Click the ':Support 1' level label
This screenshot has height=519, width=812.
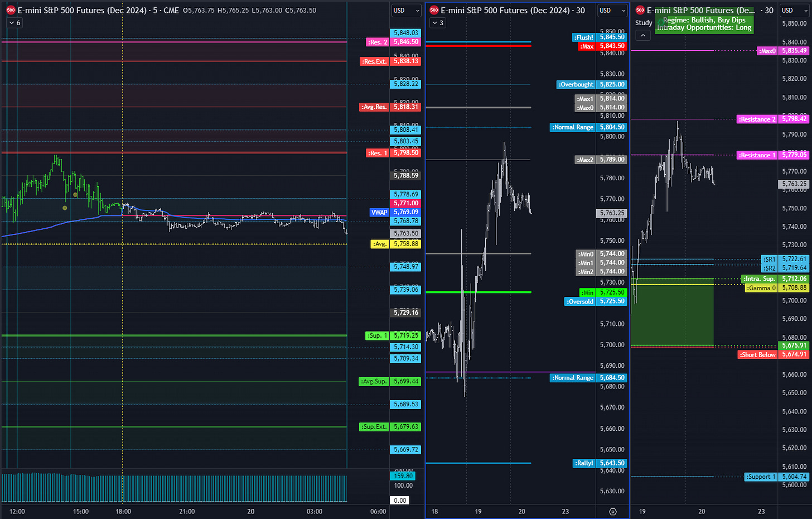(761, 477)
